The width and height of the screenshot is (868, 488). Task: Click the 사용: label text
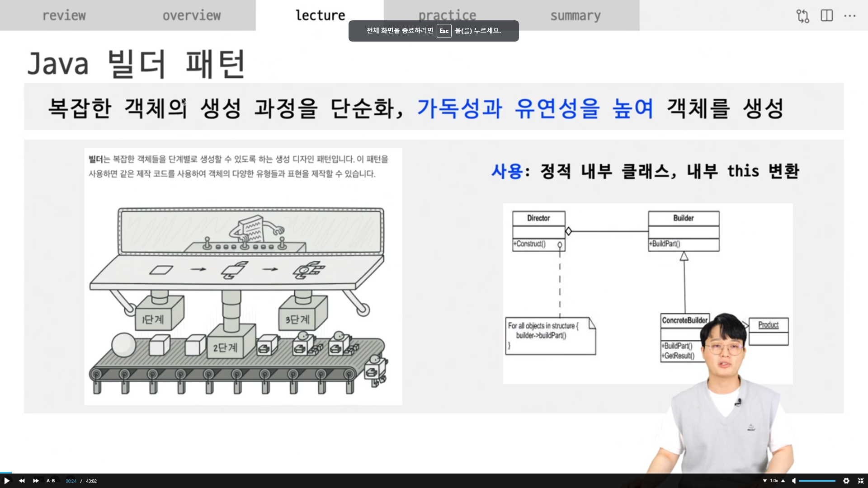coord(510,171)
